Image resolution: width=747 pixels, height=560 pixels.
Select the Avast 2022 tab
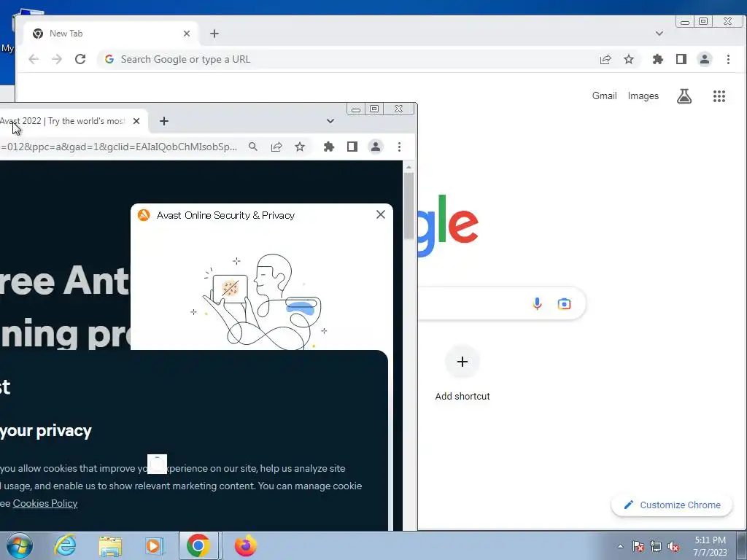pyautogui.click(x=72, y=121)
